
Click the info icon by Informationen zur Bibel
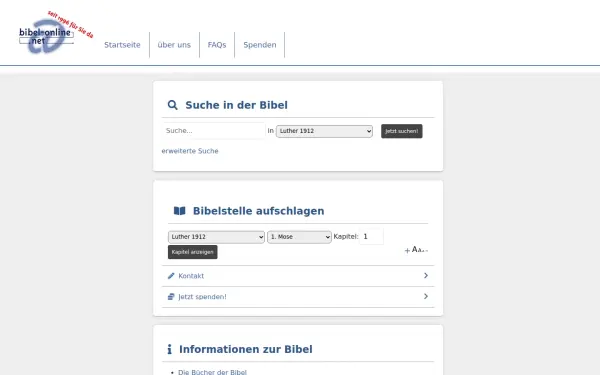170,349
